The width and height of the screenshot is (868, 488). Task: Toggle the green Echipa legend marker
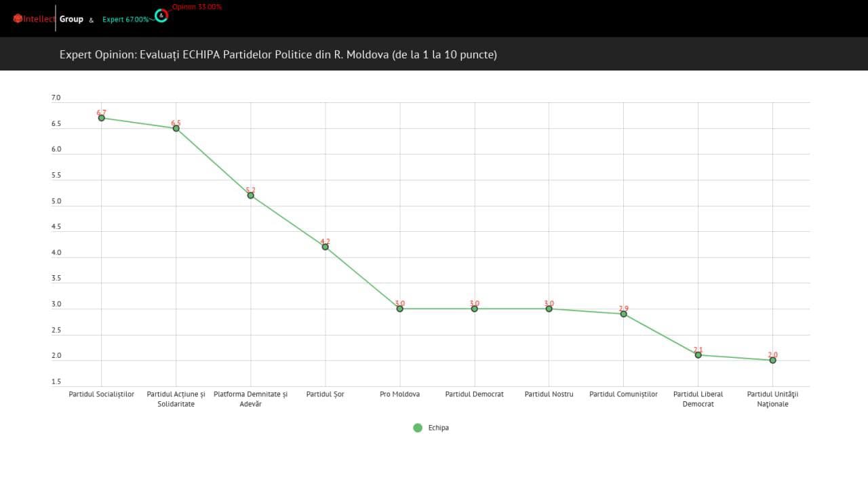[x=418, y=428]
